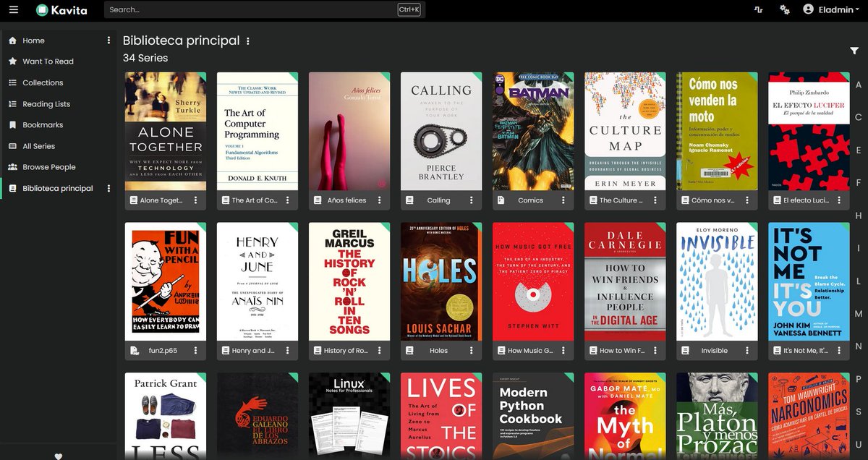
Task: Open The Culture Map cover
Action: click(625, 131)
